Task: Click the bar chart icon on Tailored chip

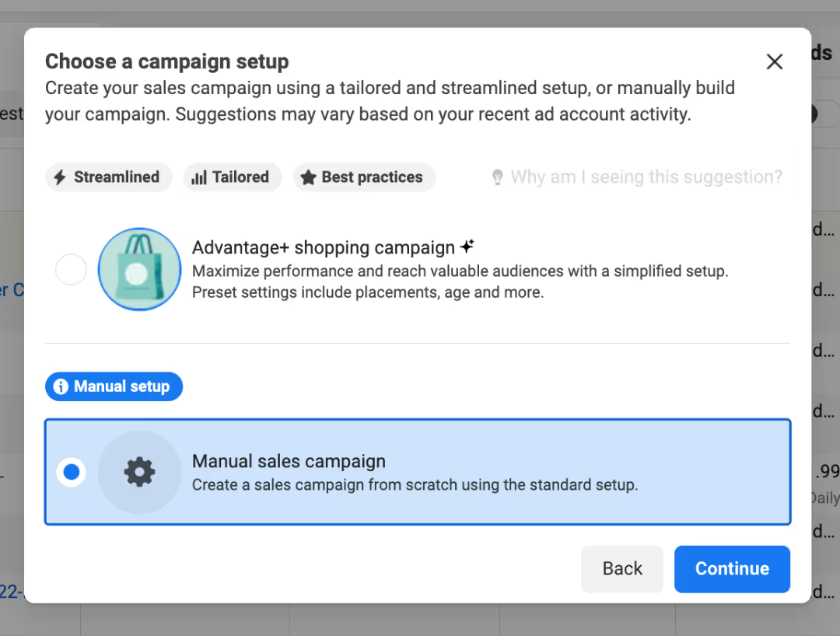Action: (199, 177)
